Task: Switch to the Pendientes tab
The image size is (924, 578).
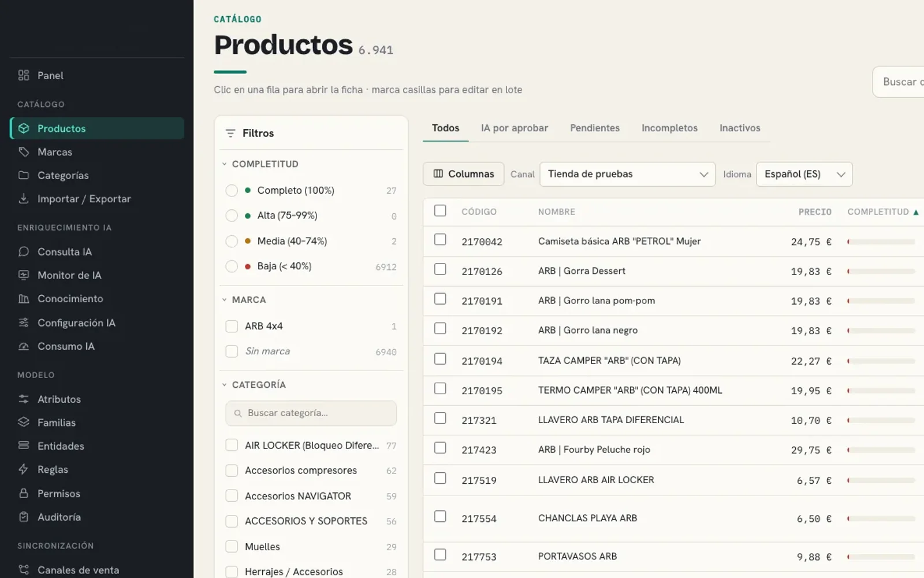Action: pos(595,128)
